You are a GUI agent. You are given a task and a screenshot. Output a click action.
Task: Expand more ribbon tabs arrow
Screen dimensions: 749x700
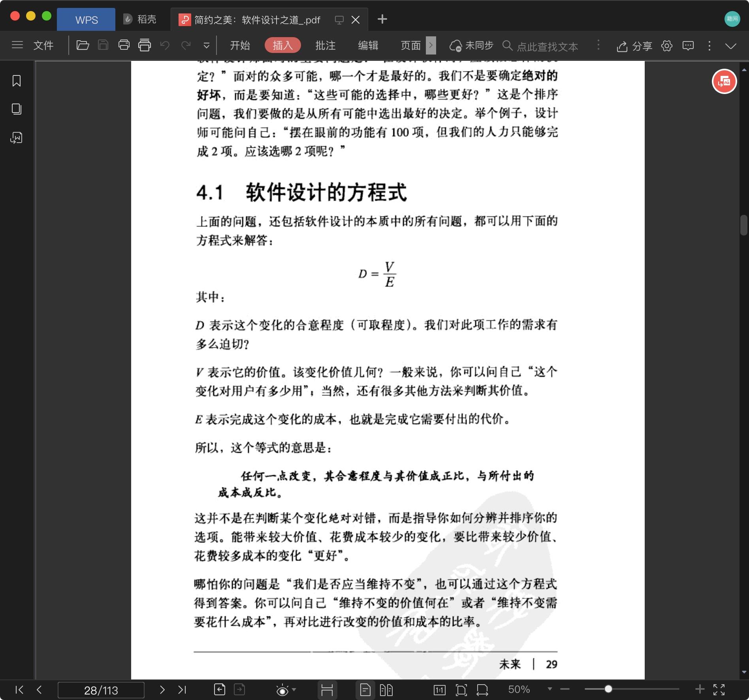pyautogui.click(x=431, y=45)
